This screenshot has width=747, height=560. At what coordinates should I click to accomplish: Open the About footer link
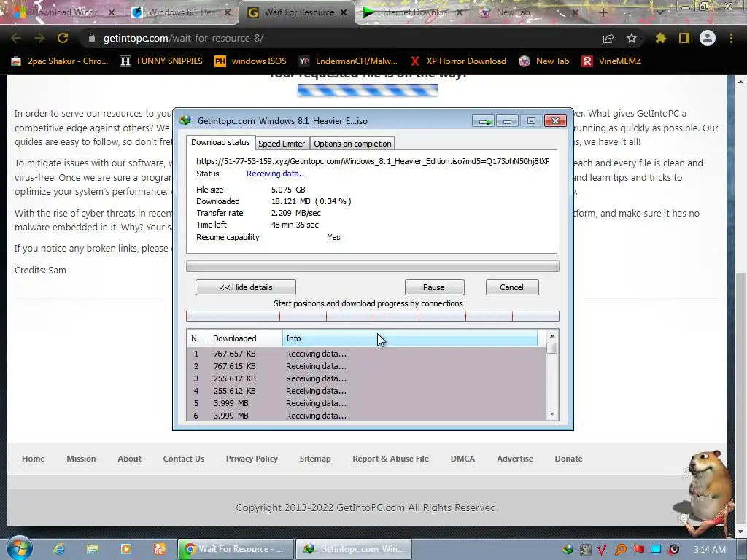[x=130, y=459]
